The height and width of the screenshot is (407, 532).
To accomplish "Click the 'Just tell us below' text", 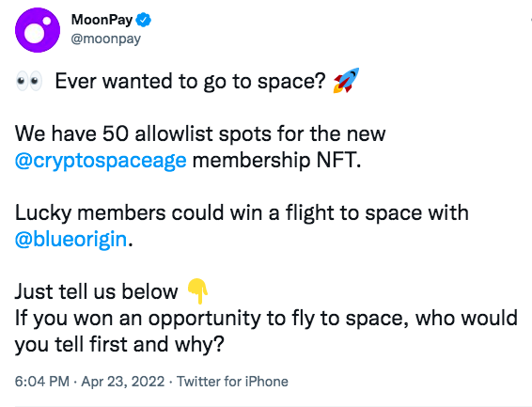I will pos(97,291).
